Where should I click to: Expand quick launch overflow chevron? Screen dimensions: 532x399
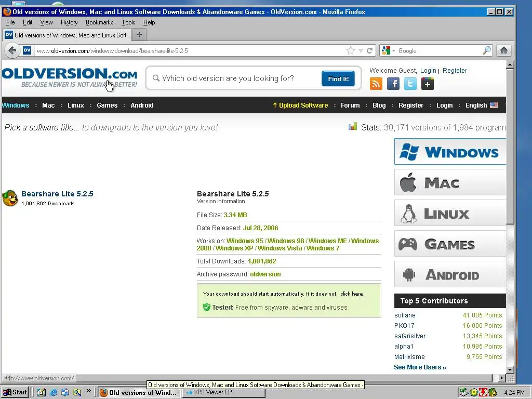point(88,391)
